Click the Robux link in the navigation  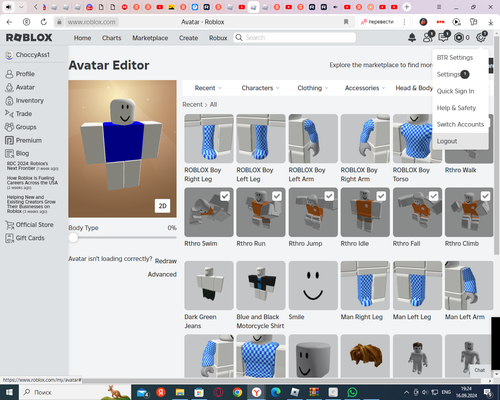218,38
